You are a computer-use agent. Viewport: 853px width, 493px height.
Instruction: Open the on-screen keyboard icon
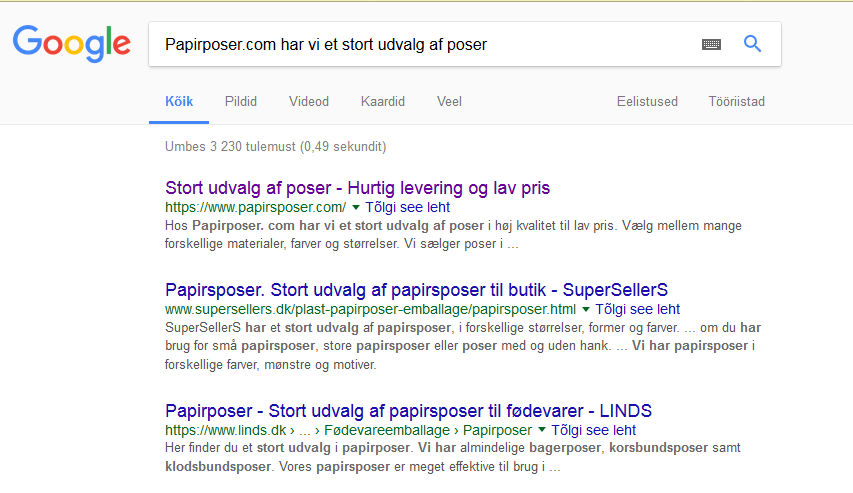pos(712,44)
